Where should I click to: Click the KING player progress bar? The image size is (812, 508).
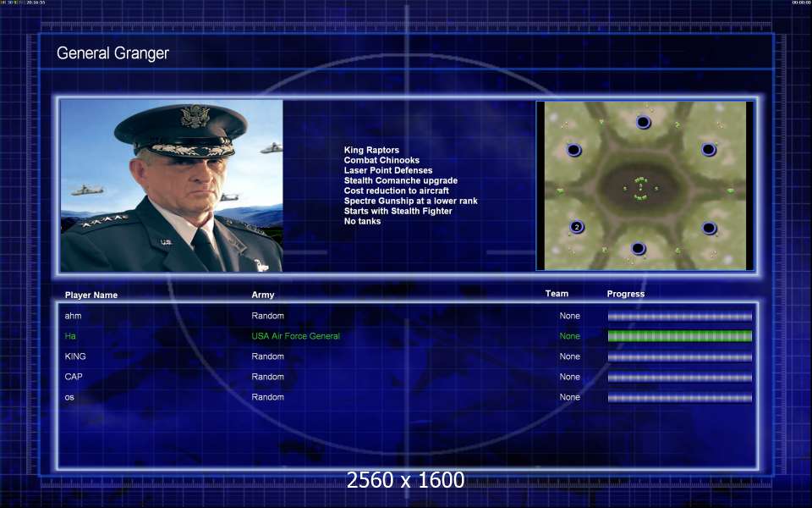[679, 356]
